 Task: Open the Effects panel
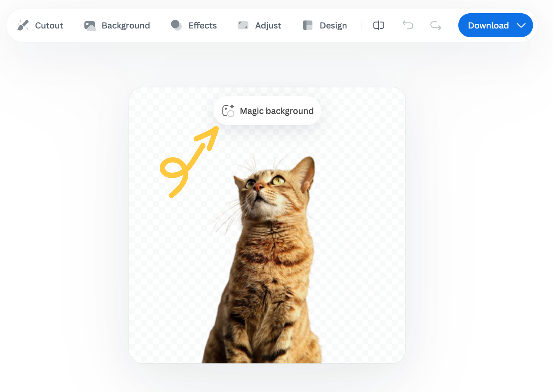pos(194,25)
